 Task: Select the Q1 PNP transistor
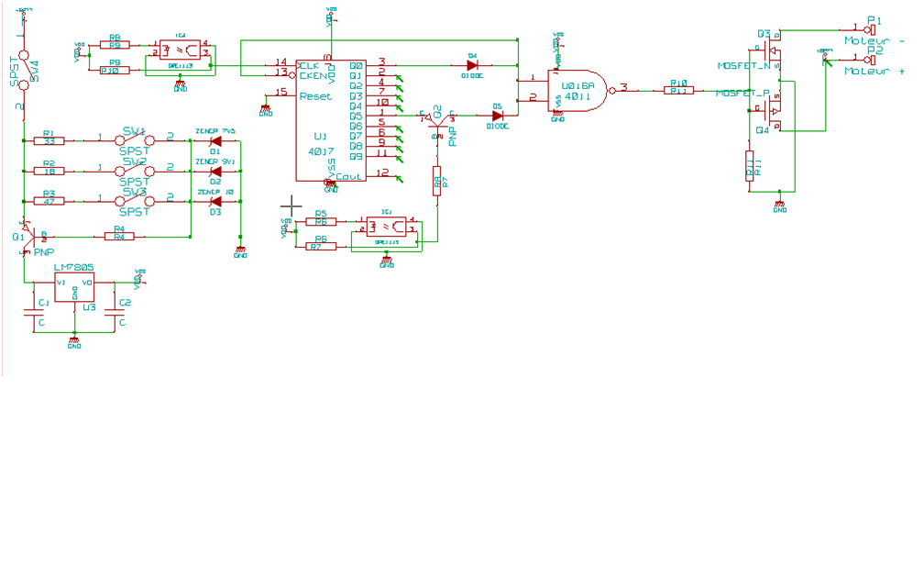click(x=29, y=237)
